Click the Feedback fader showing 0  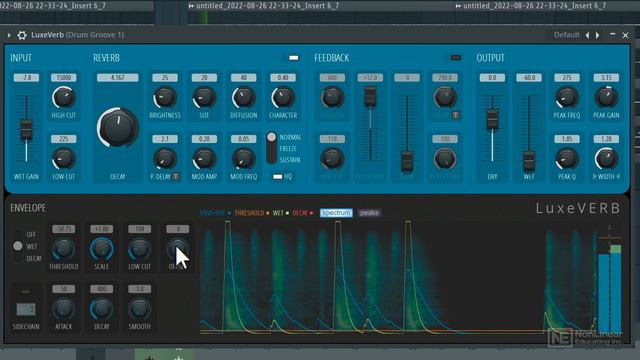407,161
